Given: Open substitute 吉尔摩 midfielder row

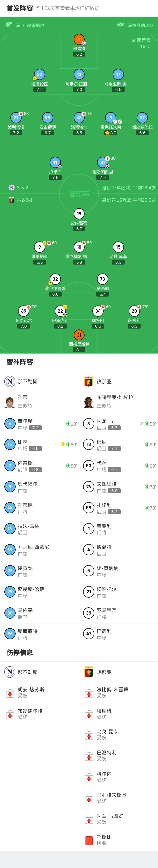Looking at the screenshot, I should pos(40,424).
